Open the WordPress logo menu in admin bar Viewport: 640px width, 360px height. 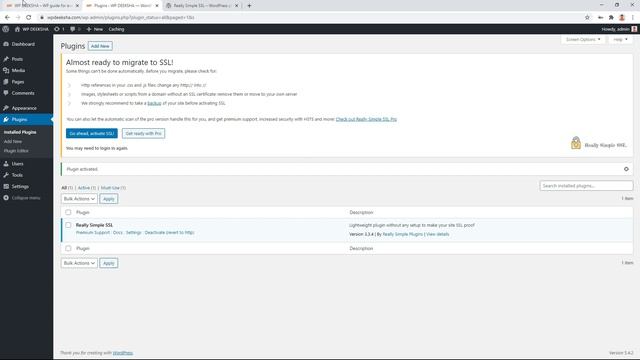(x=6, y=29)
